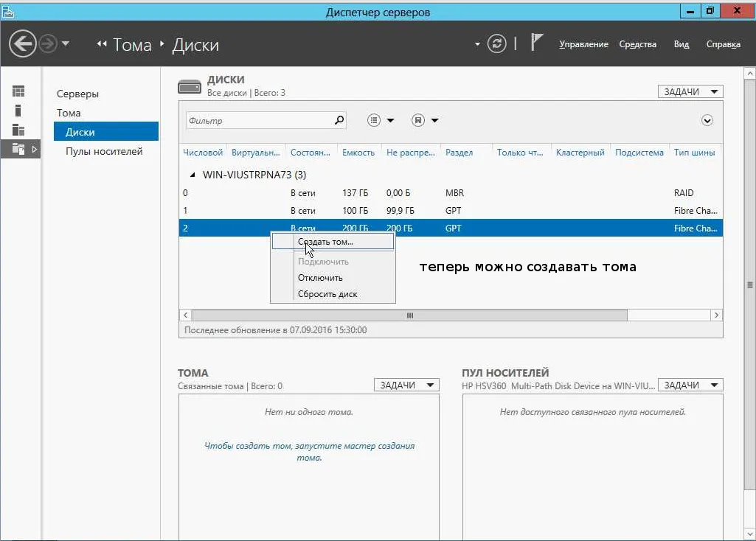This screenshot has height=541, width=756.
Task: Click the refresh icon in header
Action: coord(496,43)
